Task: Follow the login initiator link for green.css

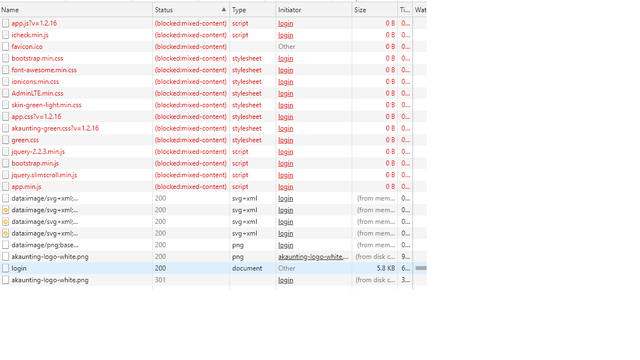Action: pyautogui.click(x=286, y=140)
